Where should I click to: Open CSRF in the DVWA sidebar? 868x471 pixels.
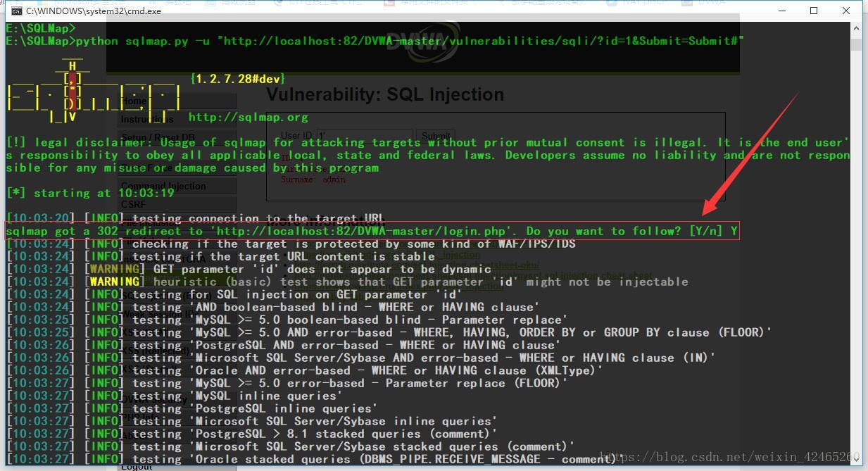click(176, 203)
